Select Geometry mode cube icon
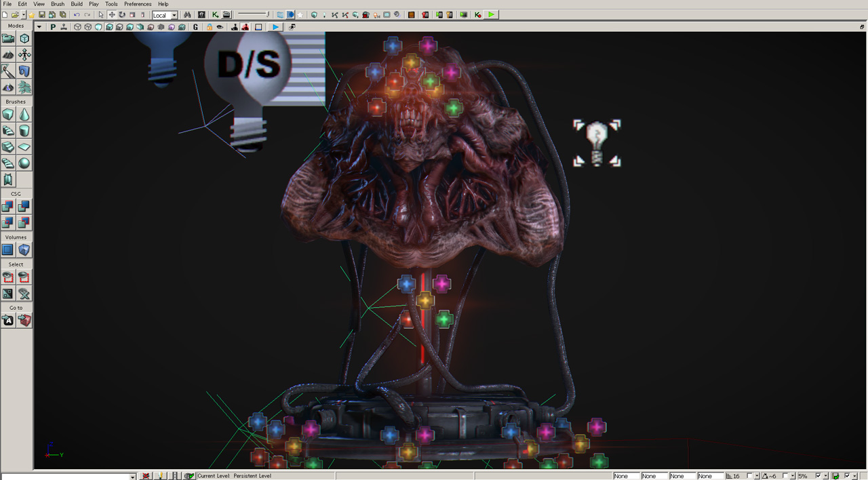 [24, 39]
